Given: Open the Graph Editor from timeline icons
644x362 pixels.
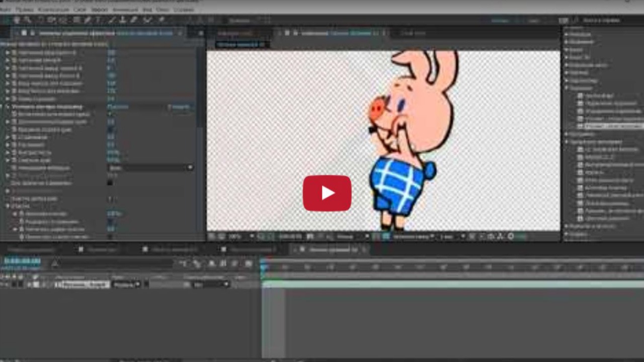Looking at the screenshot, I should (249, 263).
